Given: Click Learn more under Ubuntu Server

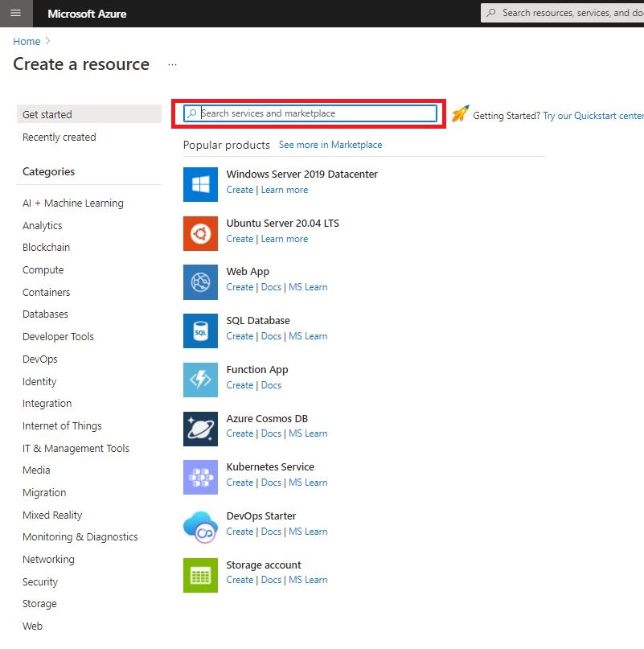Looking at the screenshot, I should click(x=285, y=239).
